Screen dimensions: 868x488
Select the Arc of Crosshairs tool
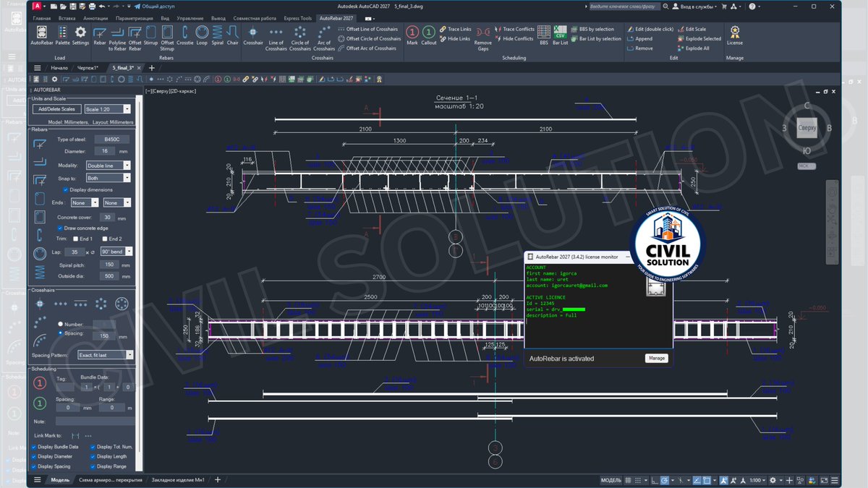(324, 38)
